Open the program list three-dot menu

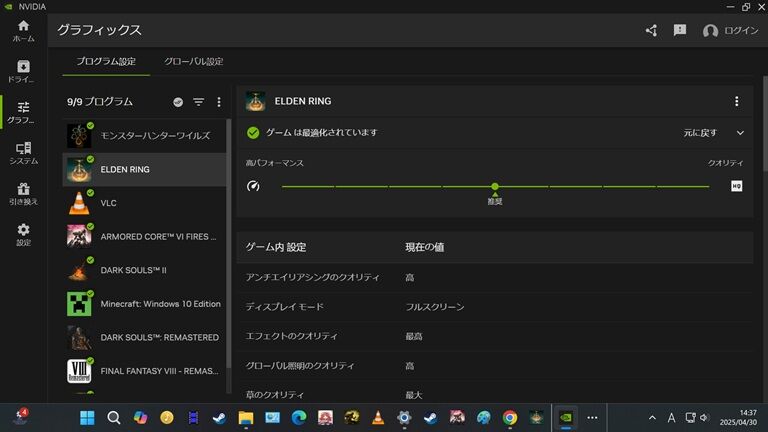tap(219, 102)
